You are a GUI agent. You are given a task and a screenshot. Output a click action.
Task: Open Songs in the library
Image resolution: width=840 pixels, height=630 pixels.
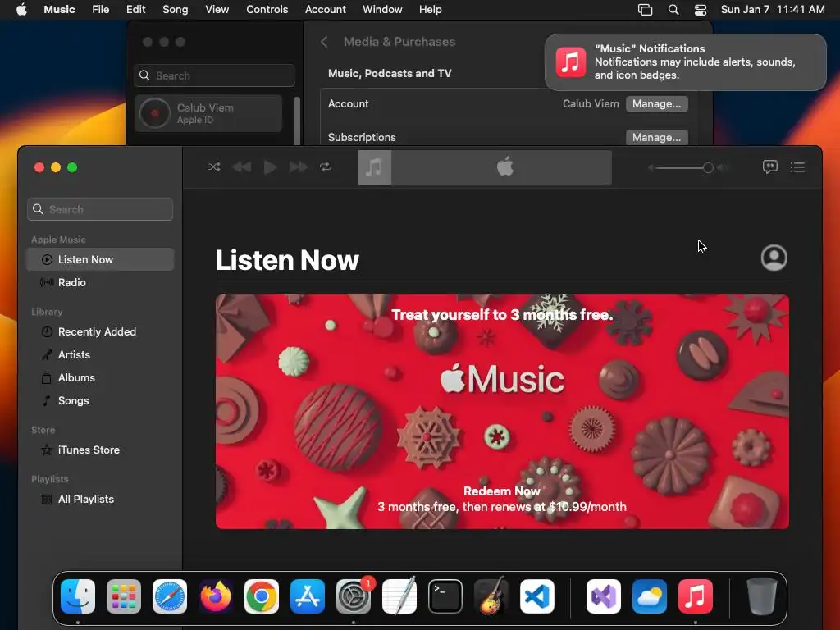point(100,400)
